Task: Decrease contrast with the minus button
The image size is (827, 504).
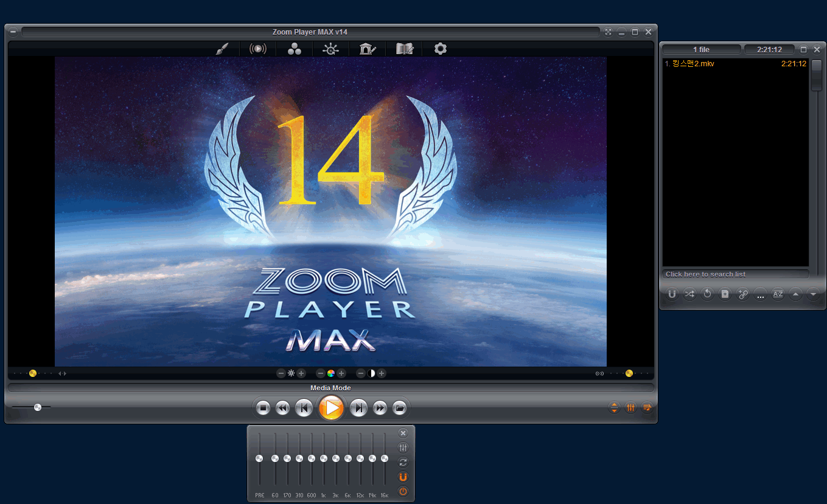Action: (361, 373)
